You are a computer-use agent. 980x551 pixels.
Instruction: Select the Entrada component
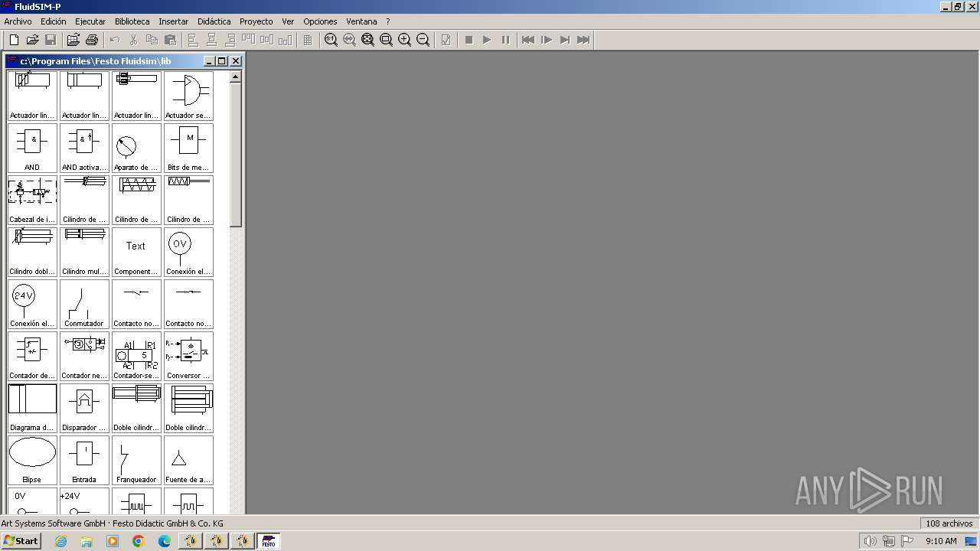[84, 461]
